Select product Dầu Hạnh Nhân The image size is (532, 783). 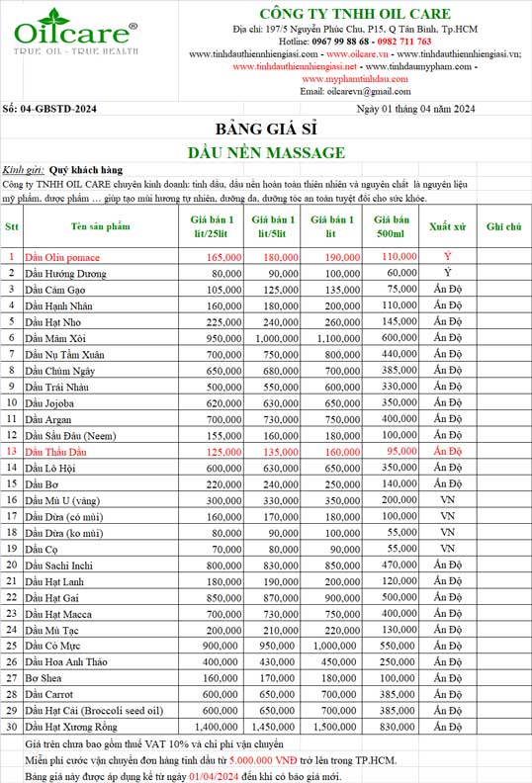(x=58, y=306)
